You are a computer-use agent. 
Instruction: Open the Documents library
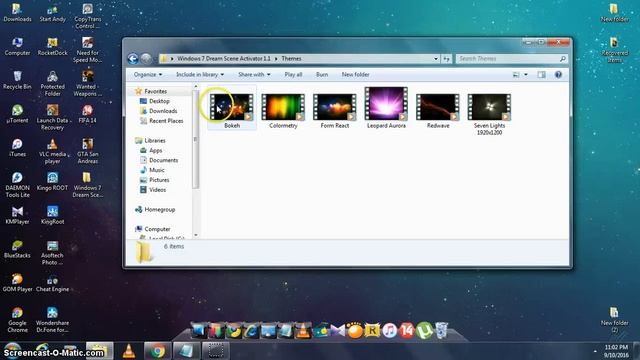163,160
